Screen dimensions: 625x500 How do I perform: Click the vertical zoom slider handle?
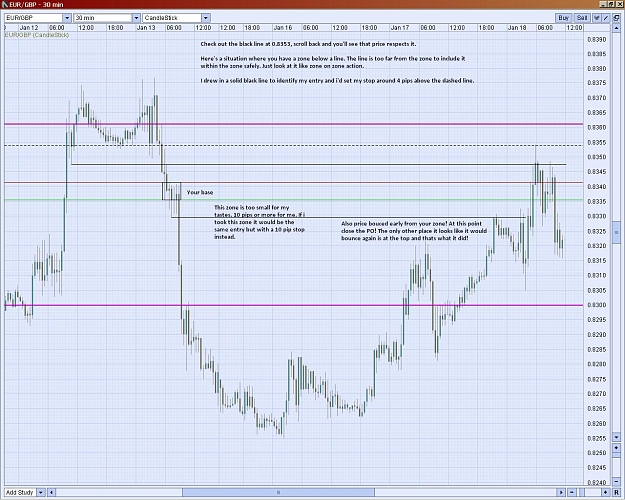pos(616,455)
